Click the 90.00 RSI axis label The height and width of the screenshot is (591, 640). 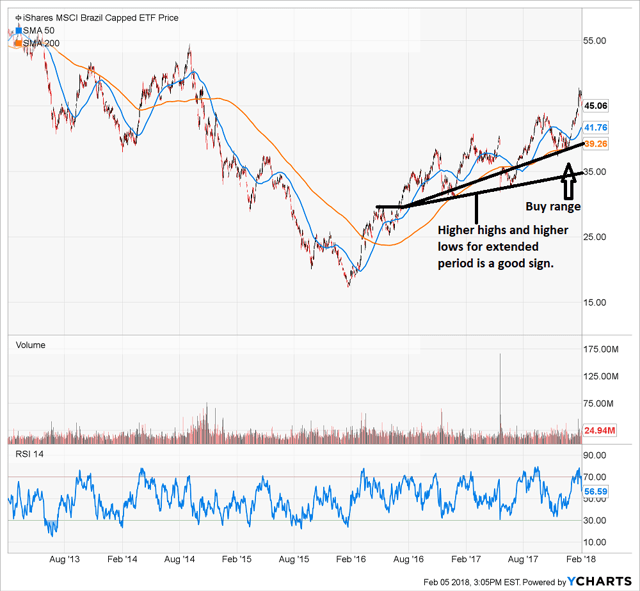tap(595, 455)
